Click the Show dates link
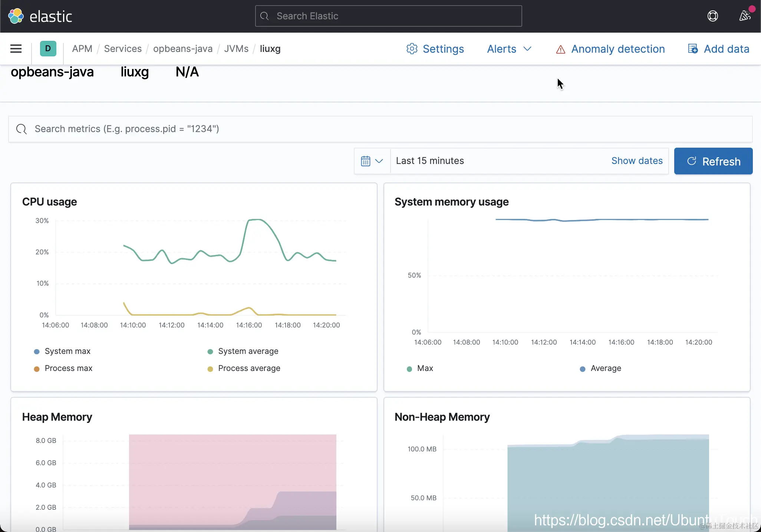Viewport: 761px width, 532px height. click(637, 161)
